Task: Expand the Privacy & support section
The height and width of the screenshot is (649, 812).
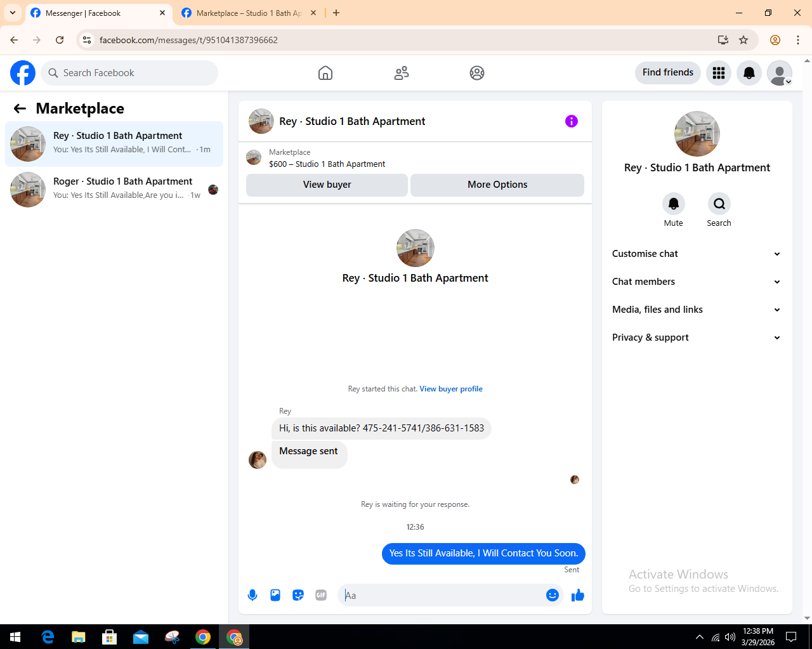Action: [697, 338]
